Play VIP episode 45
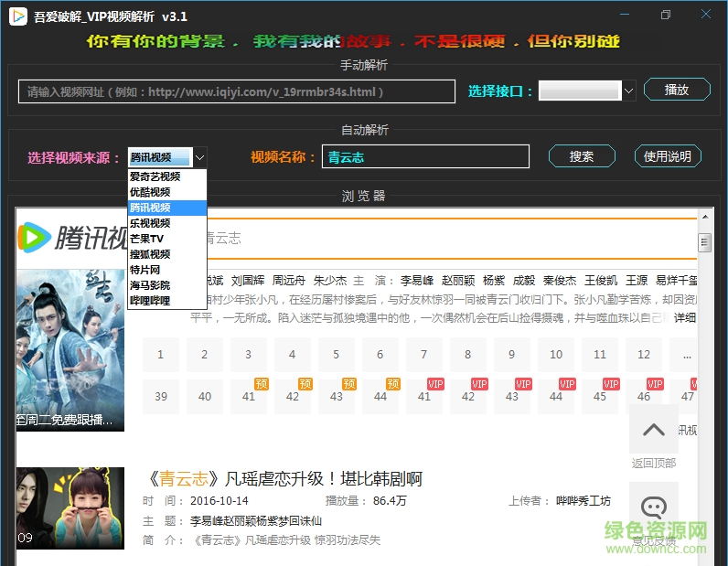This screenshot has height=566, width=728. [599, 397]
